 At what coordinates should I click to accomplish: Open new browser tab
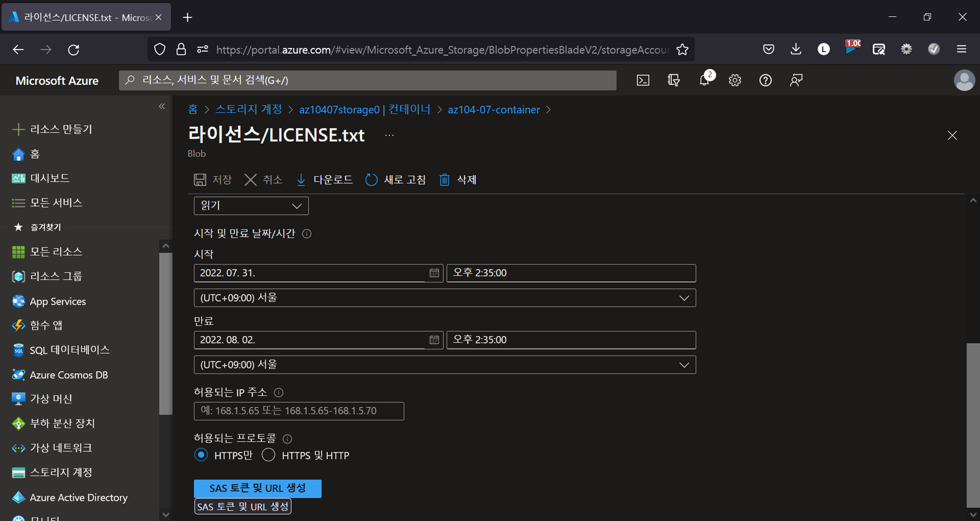187,18
